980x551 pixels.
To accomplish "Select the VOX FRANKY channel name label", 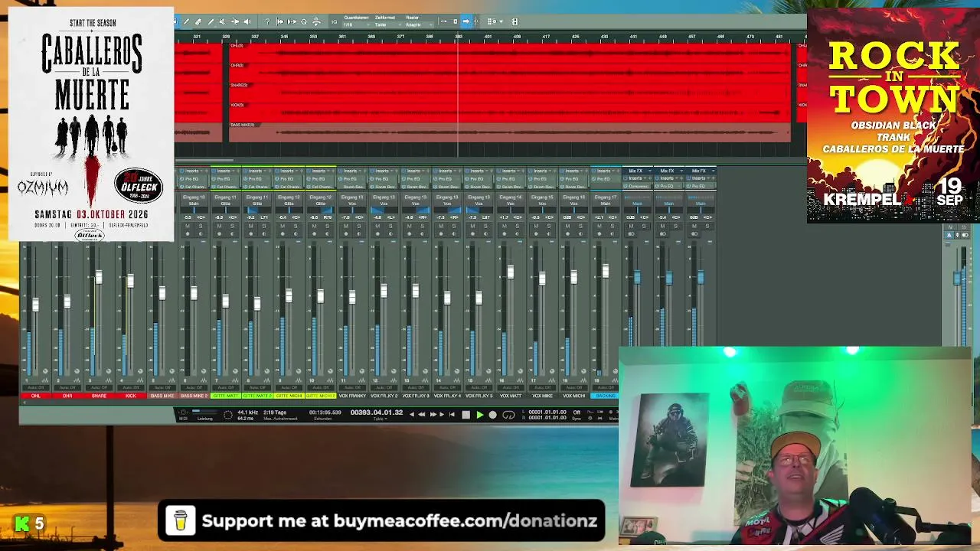I will [352, 396].
